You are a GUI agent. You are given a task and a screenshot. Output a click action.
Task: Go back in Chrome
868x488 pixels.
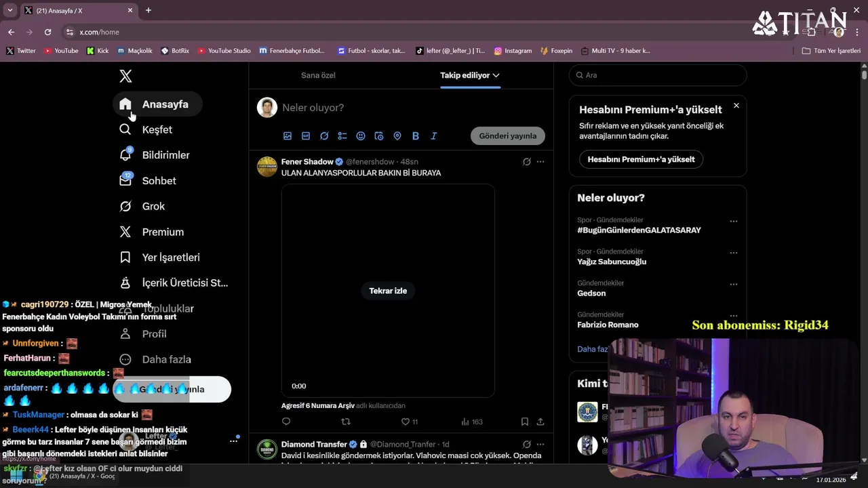tap(11, 32)
